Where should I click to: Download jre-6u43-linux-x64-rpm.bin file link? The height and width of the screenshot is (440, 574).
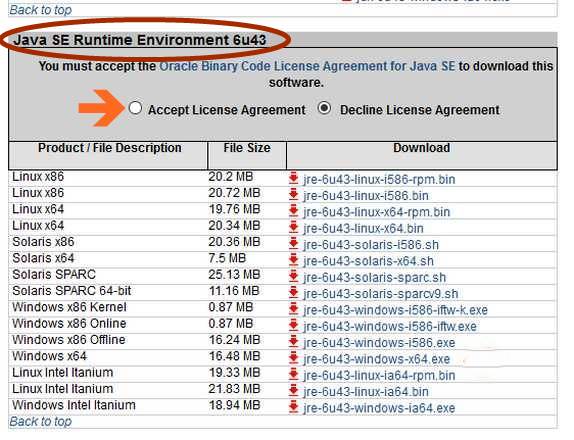[377, 212]
